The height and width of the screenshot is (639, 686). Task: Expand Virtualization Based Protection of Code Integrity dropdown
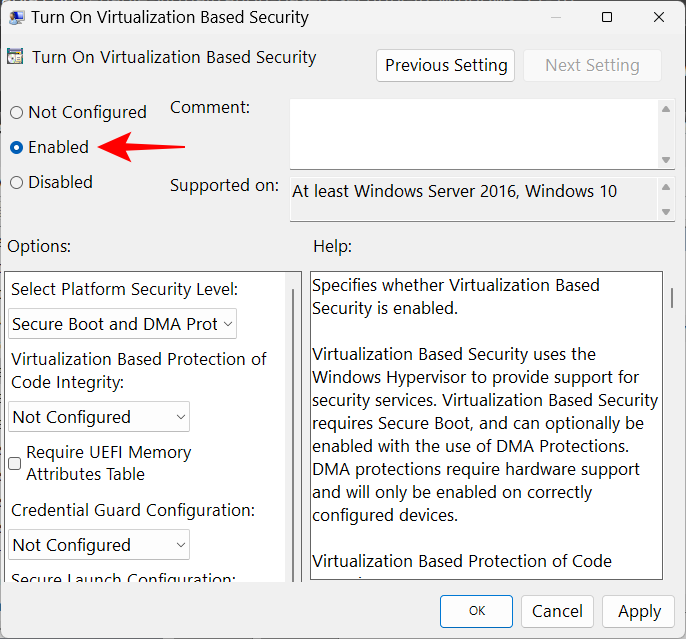click(100, 417)
